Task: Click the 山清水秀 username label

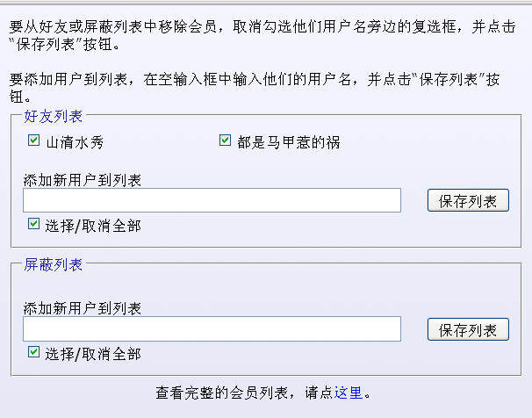Action: [x=75, y=141]
